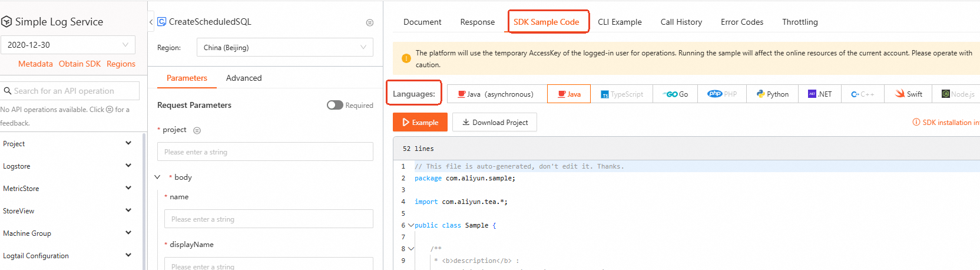
Task: Fold the public class Sample code block
Action: pos(410,225)
